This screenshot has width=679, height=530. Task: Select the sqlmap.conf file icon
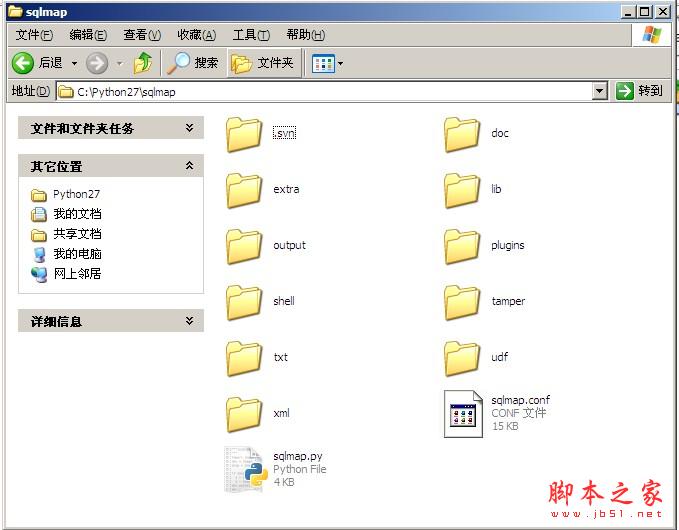[x=463, y=414]
